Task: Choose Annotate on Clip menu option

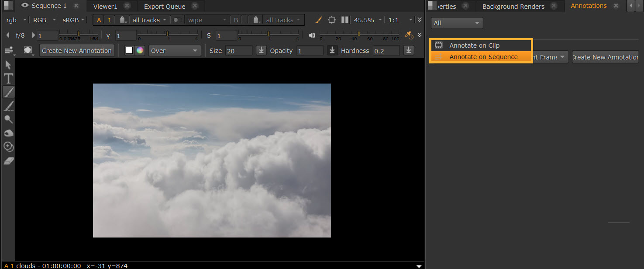Action: pyautogui.click(x=474, y=45)
